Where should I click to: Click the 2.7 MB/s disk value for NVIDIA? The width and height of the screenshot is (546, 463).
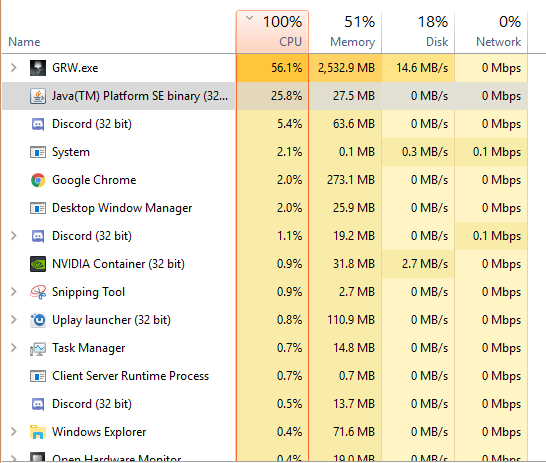click(x=425, y=264)
